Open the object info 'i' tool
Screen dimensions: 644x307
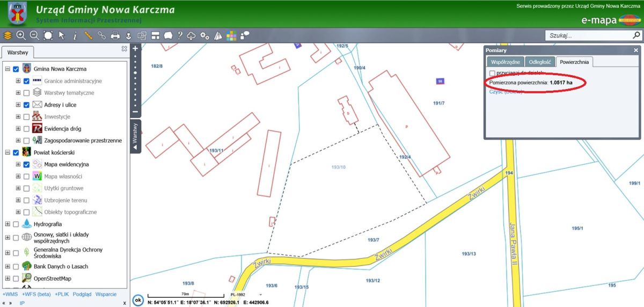click(75, 35)
